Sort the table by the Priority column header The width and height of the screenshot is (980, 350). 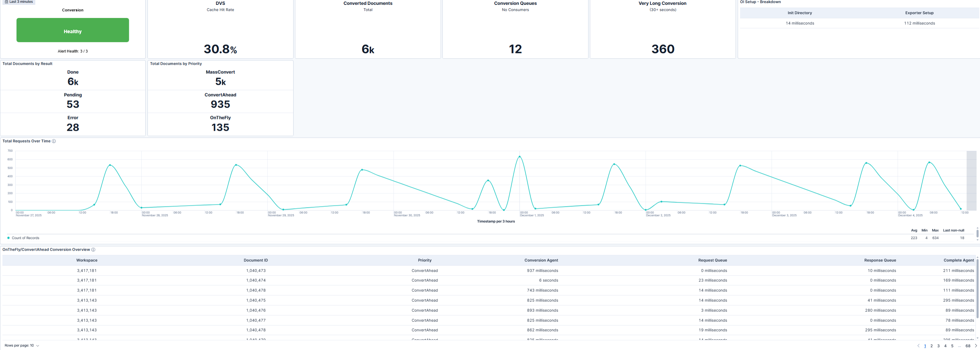[425, 260]
